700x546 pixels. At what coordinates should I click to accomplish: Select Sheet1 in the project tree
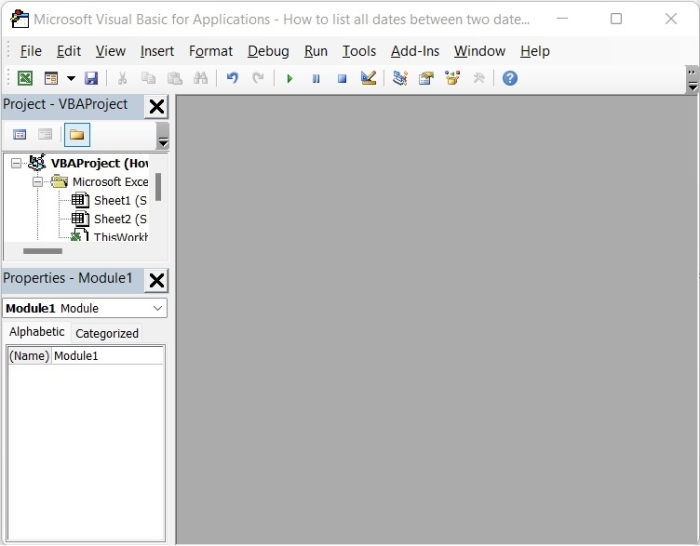[120, 201]
